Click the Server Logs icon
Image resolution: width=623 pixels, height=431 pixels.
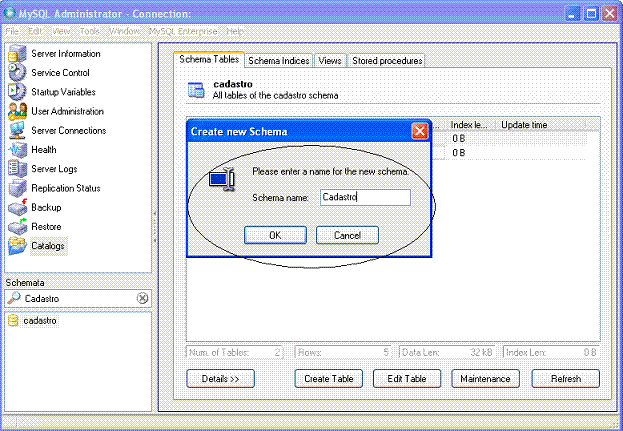[17, 169]
